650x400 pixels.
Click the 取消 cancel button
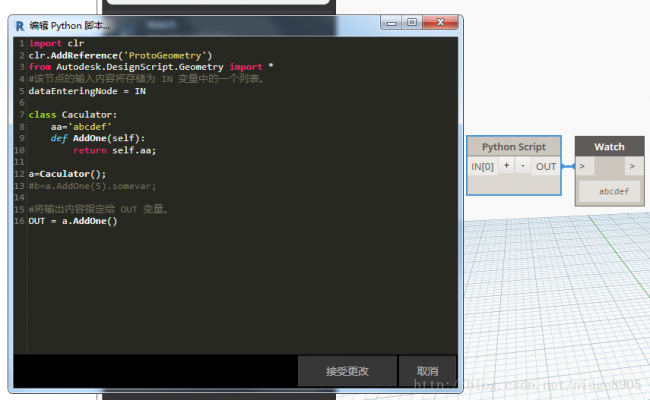427,371
